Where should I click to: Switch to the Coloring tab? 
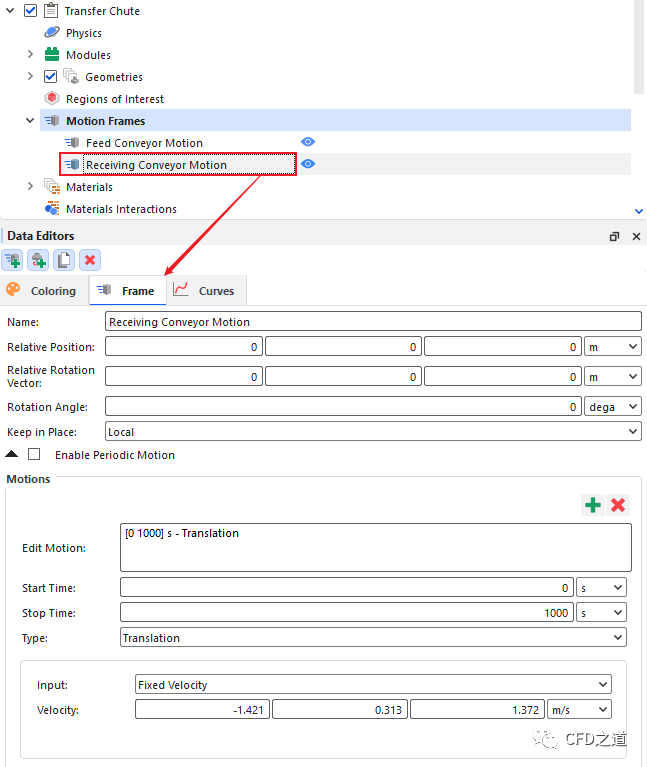point(42,291)
